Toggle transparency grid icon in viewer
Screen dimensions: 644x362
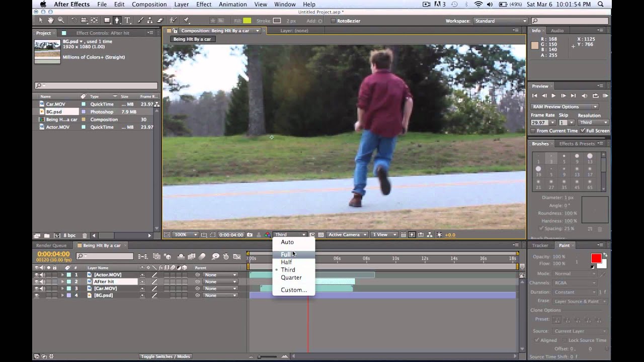click(x=320, y=235)
